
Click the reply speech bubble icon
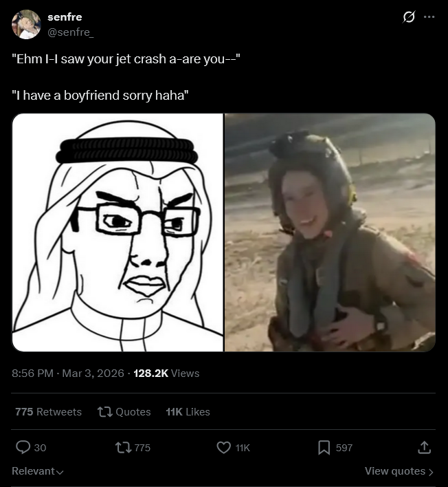click(x=23, y=448)
